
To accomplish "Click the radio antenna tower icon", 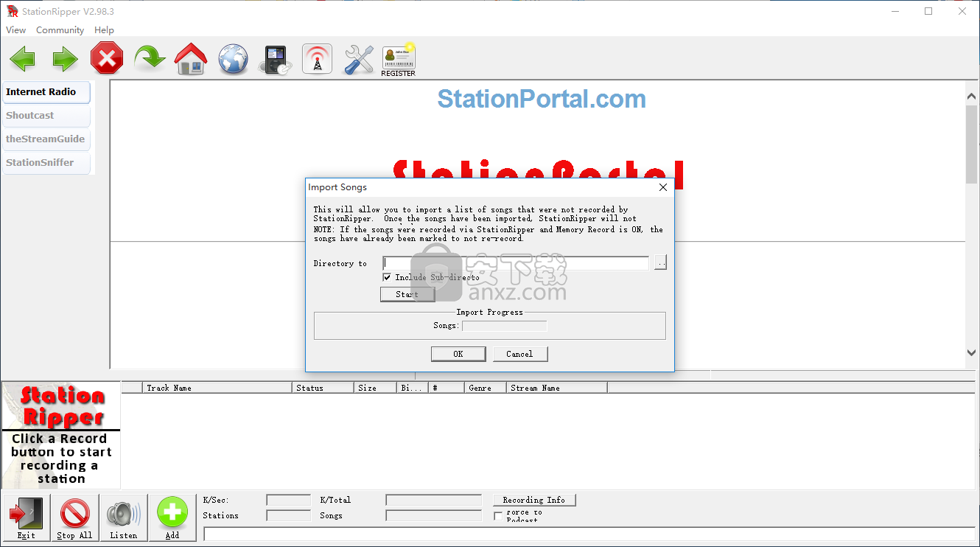I will (x=318, y=58).
